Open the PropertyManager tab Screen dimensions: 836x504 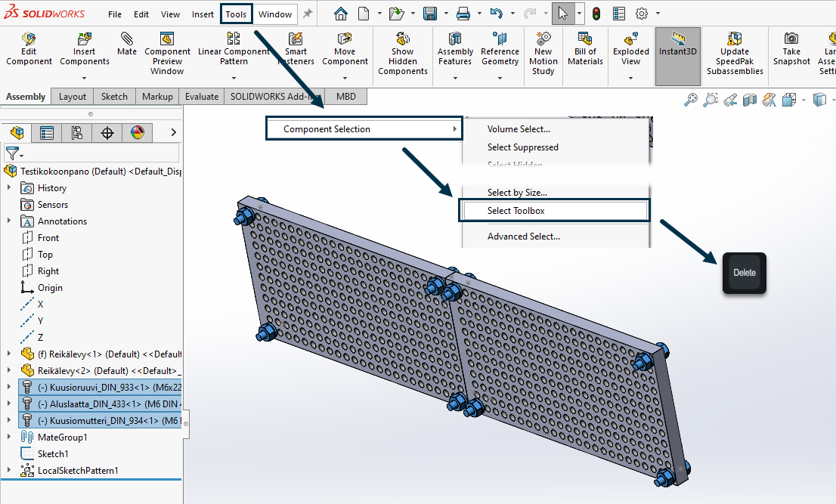pyautogui.click(x=47, y=133)
